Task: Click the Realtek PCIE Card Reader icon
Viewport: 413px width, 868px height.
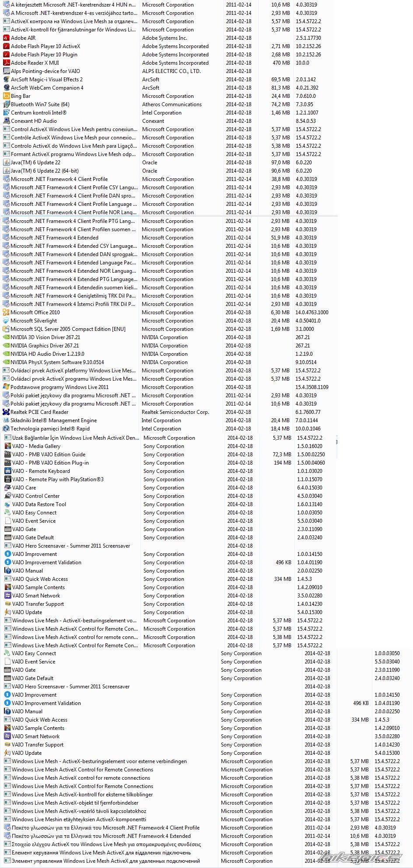Action: pyautogui.click(x=6, y=412)
